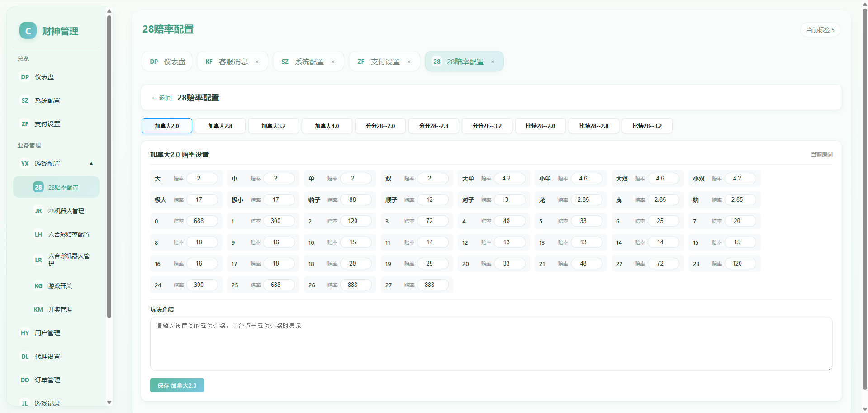Viewport: 868px width, 413px height.
Task: Close the 28赔率配置 tab
Action: click(x=493, y=62)
